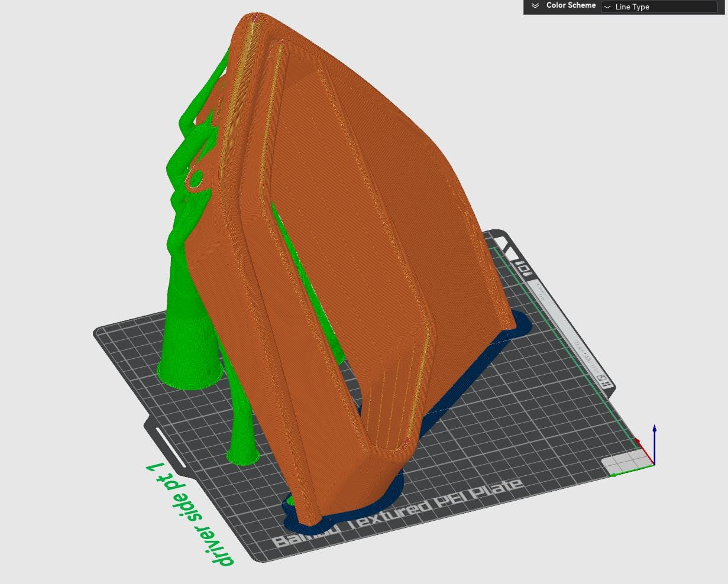Collapse the Color Scheme panel with double chevron
Screen dimensions: 728x584
tap(535, 5)
